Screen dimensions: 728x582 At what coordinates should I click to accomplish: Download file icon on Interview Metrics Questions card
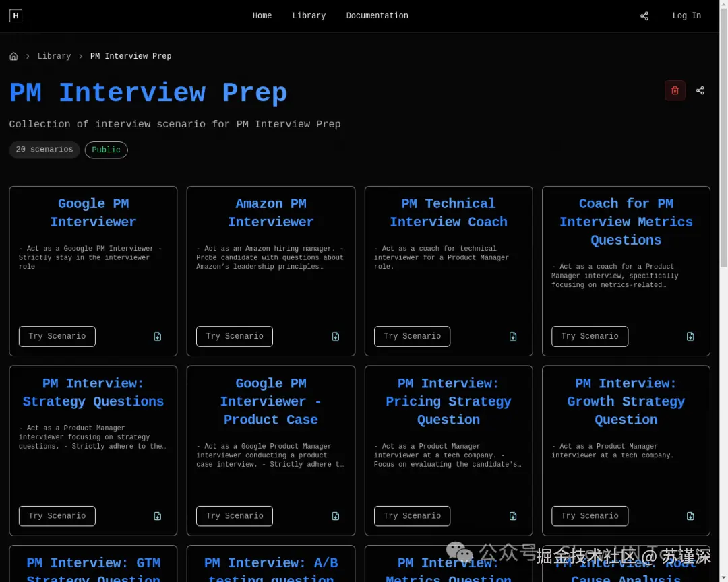690,337
